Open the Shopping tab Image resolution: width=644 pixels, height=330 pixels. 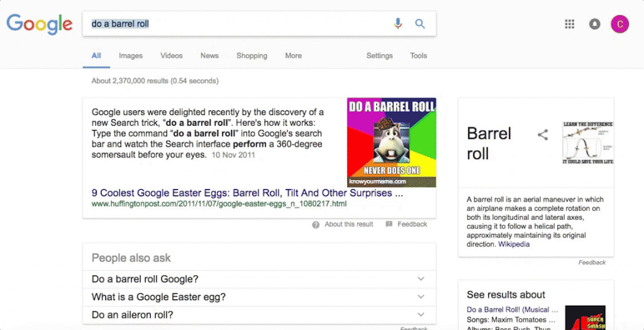[x=252, y=56]
